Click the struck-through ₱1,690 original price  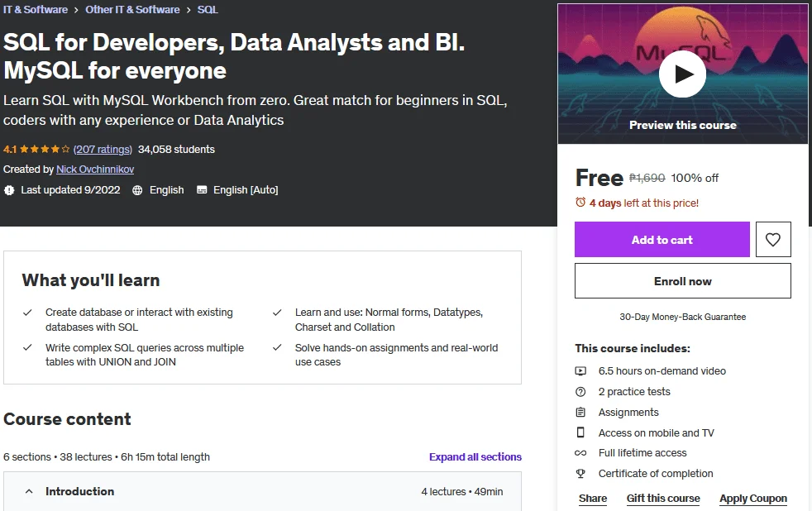(647, 178)
